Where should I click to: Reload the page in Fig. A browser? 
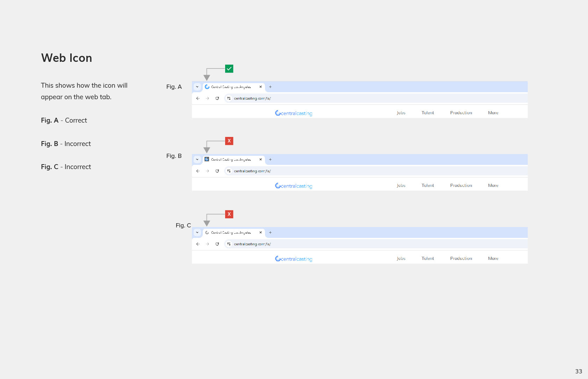coord(217,99)
